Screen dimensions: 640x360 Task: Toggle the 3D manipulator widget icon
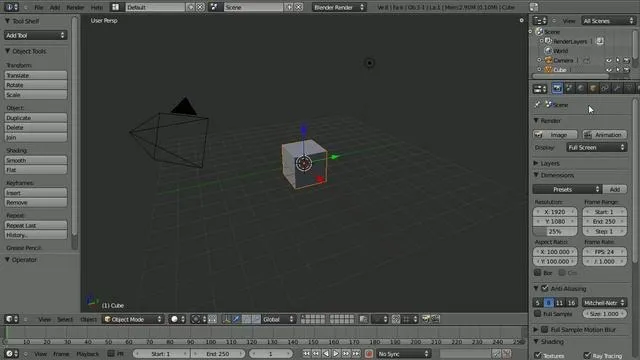(227, 319)
